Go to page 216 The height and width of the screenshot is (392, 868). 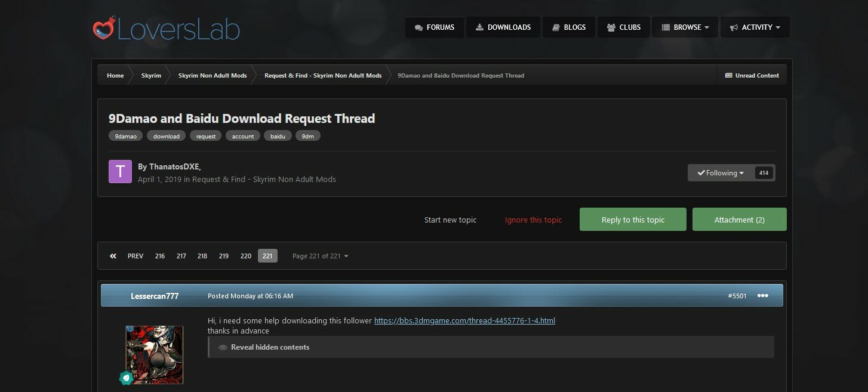click(x=160, y=256)
